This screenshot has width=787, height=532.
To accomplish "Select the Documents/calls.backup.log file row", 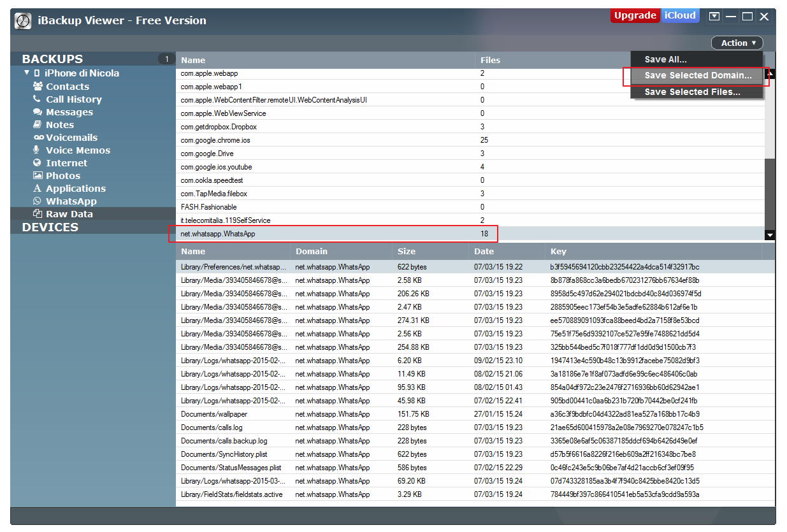I will point(475,440).
